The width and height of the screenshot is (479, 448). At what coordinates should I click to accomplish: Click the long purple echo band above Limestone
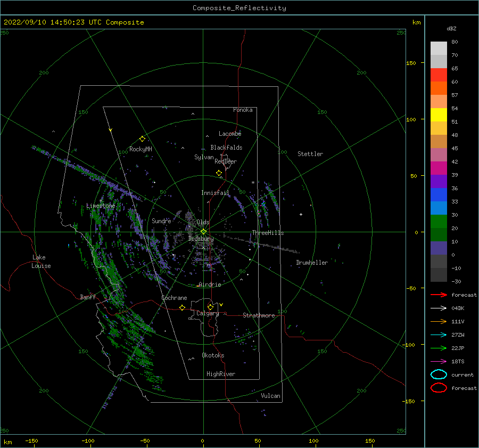(x=87, y=173)
